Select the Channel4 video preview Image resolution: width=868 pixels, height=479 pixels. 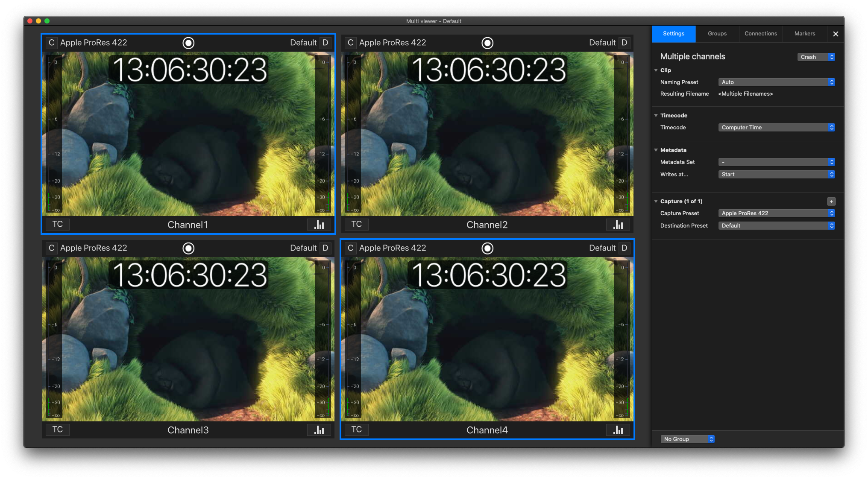[487, 339]
